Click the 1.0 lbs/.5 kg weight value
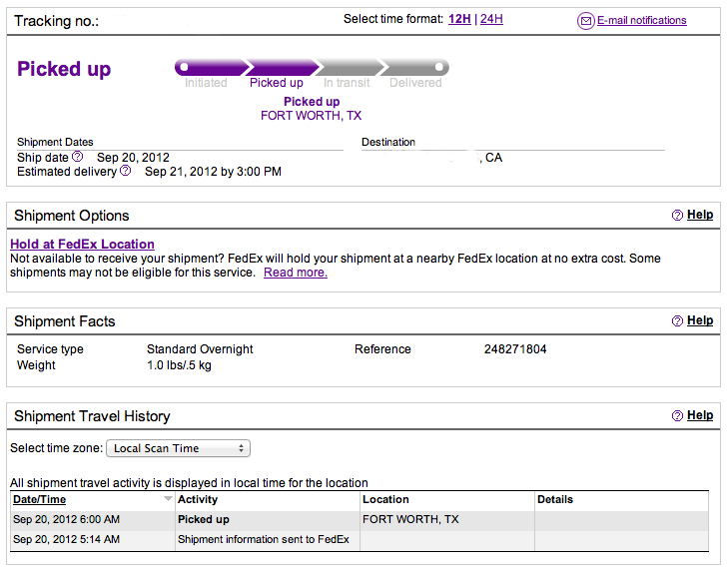The height and width of the screenshot is (573, 728). pos(179,365)
